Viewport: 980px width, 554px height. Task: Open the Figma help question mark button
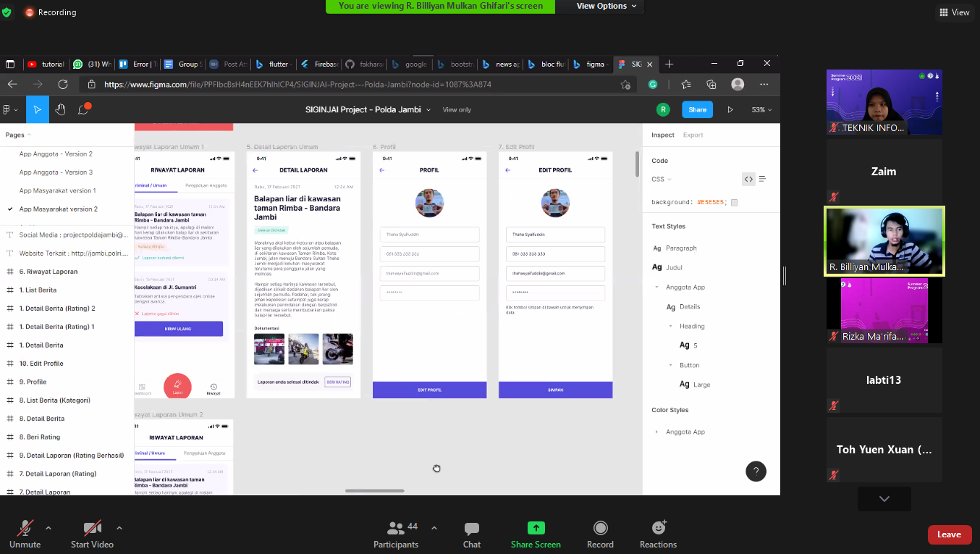[756, 471]
